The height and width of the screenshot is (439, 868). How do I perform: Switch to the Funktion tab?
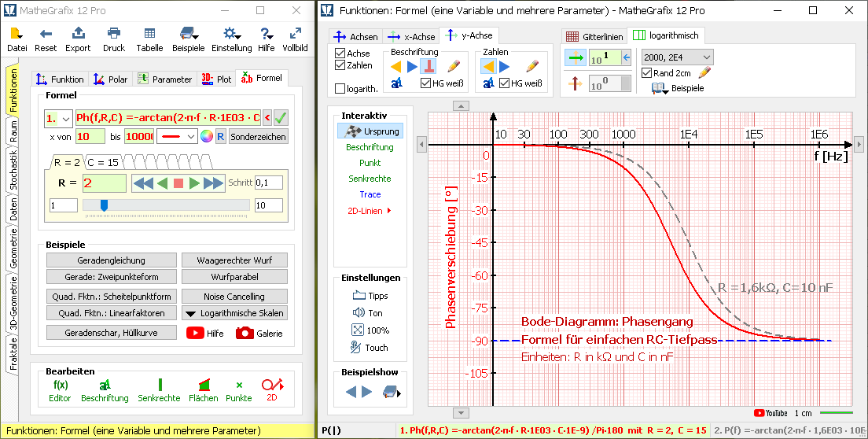(61, 79)
